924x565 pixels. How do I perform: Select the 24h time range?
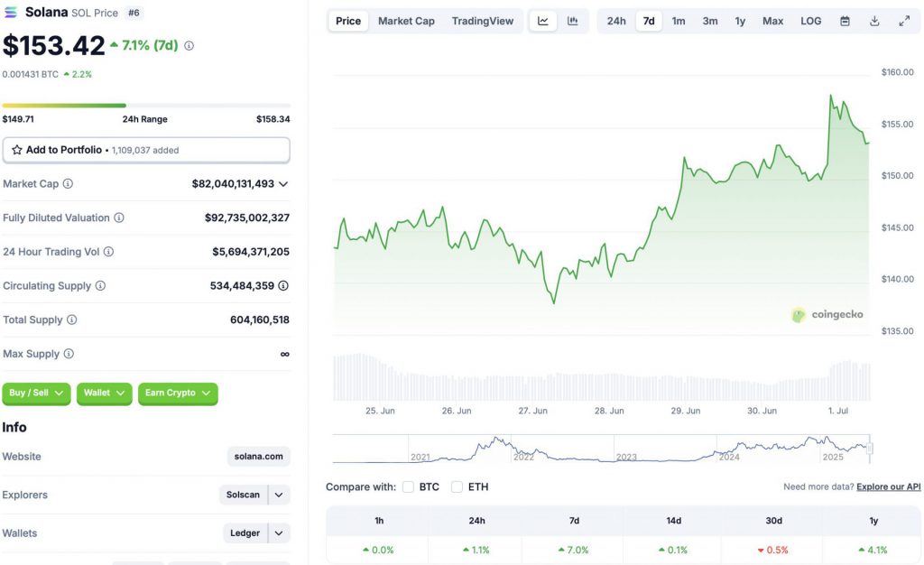[616, 21]
